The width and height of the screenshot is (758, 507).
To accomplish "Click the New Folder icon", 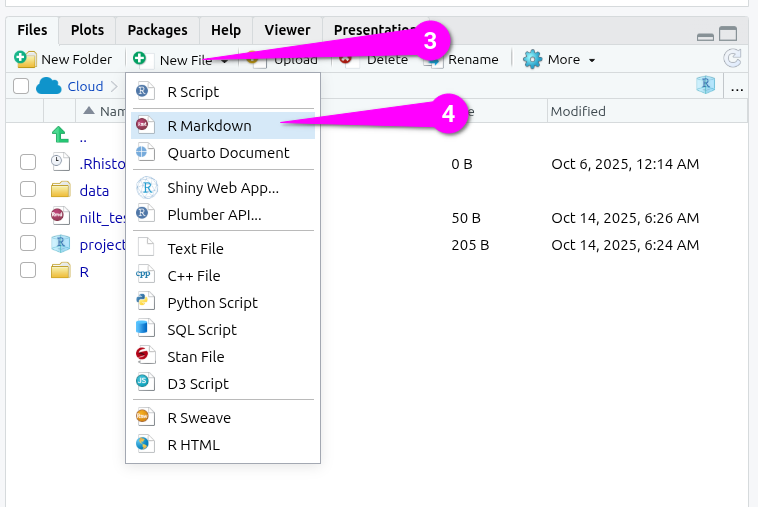I will point(25,59).
